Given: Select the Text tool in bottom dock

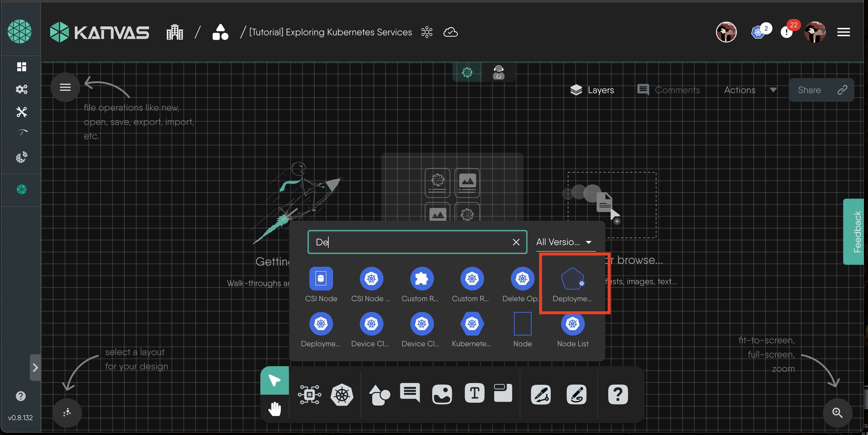Looking at the screenshot, I should [x=474, y=393].
